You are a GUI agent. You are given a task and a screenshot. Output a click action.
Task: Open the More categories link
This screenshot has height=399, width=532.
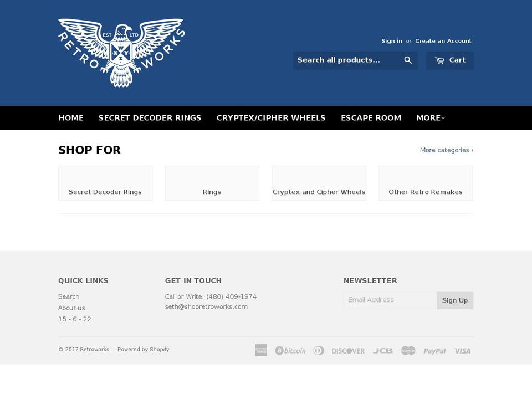click(446, 150)
